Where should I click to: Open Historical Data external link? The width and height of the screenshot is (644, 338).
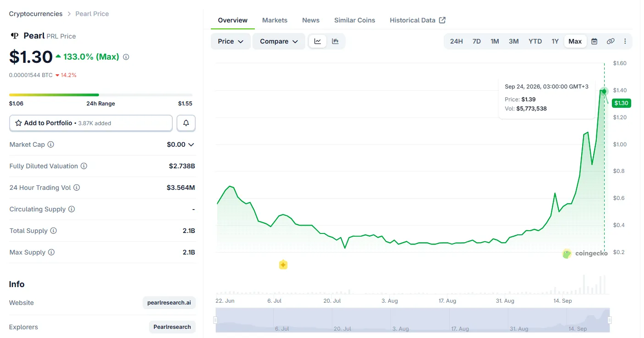pos(418,20)
